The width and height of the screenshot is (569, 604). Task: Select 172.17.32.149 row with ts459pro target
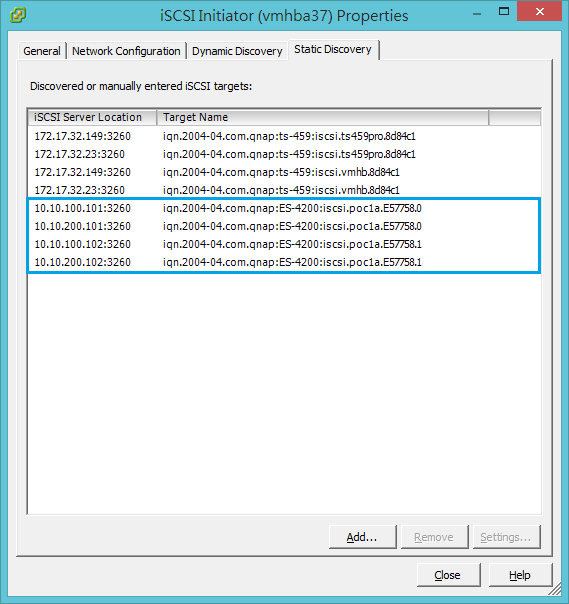tap(284, 136)
